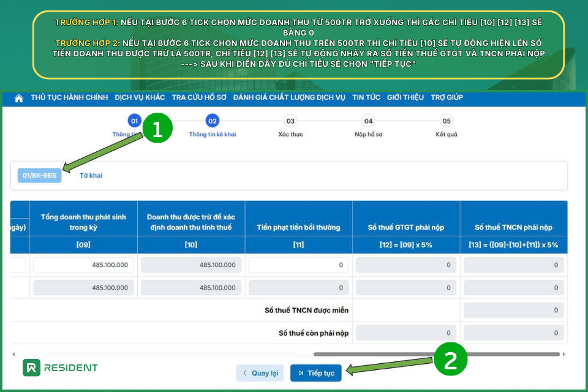Click step 02 circle Thông tin kê khai

(x=212, y=121)
